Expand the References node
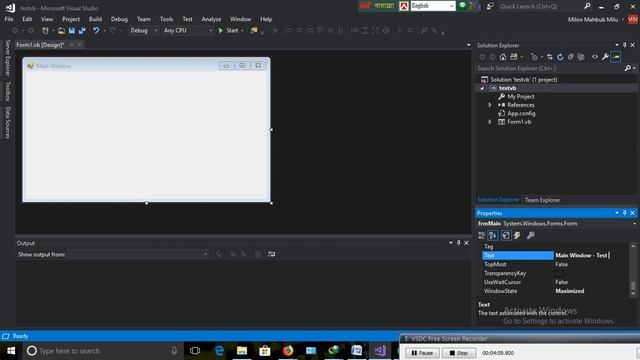 pyautogui.click(x=490, y=105)
